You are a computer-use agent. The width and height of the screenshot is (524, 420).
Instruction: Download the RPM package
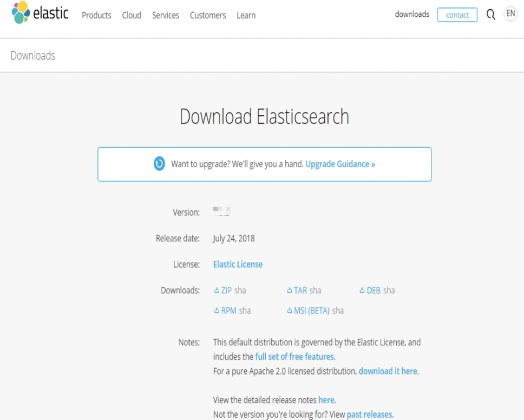click(x=228, y=311)
